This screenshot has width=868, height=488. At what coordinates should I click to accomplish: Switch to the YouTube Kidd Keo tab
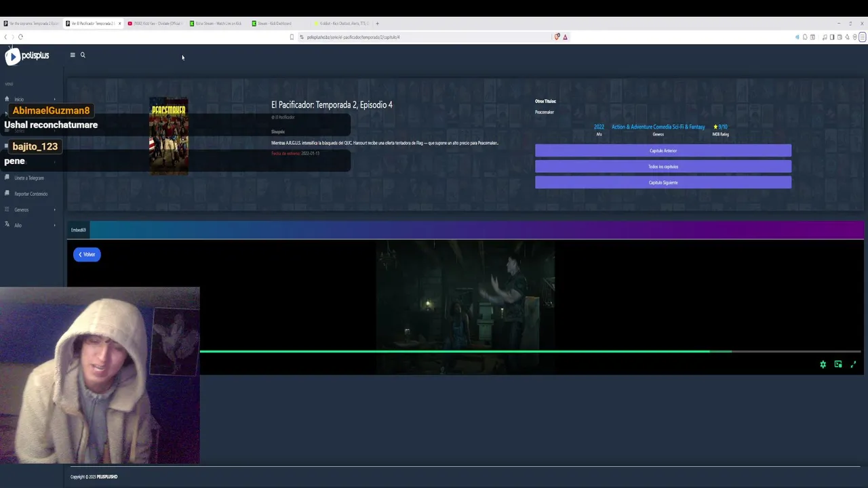tap(155, 24)
